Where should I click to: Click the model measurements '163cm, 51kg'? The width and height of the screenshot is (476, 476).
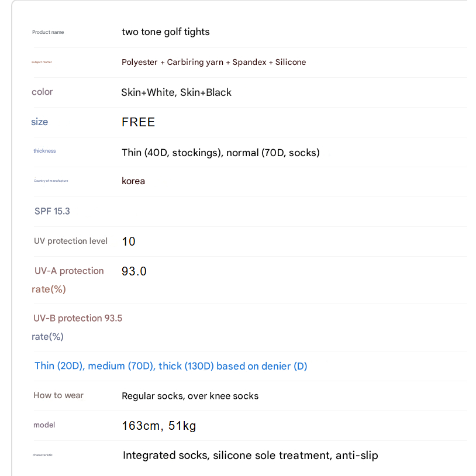point(158,426)
